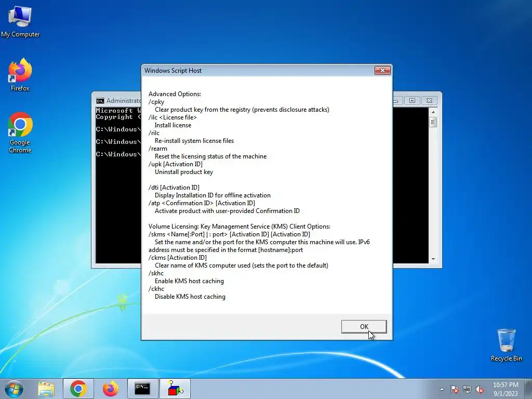Click Command Prompt scrollbar up arrow

[433, 112]
